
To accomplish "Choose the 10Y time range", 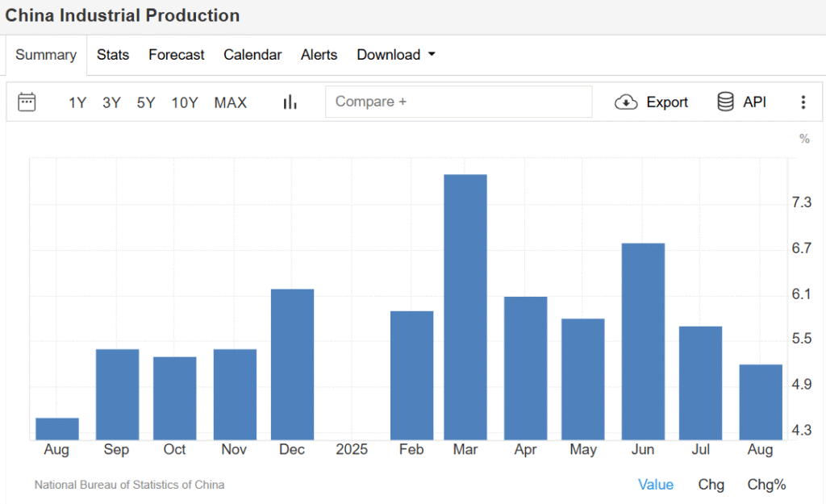I will click(x=185, y=102).
